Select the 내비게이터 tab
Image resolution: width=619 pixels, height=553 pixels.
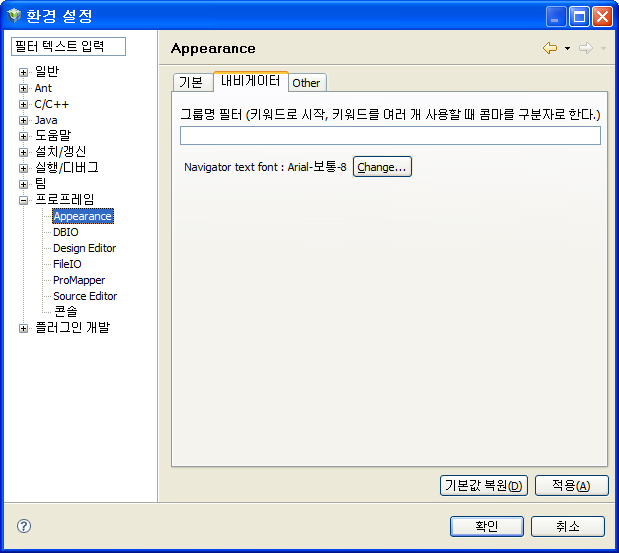(250, 81)
